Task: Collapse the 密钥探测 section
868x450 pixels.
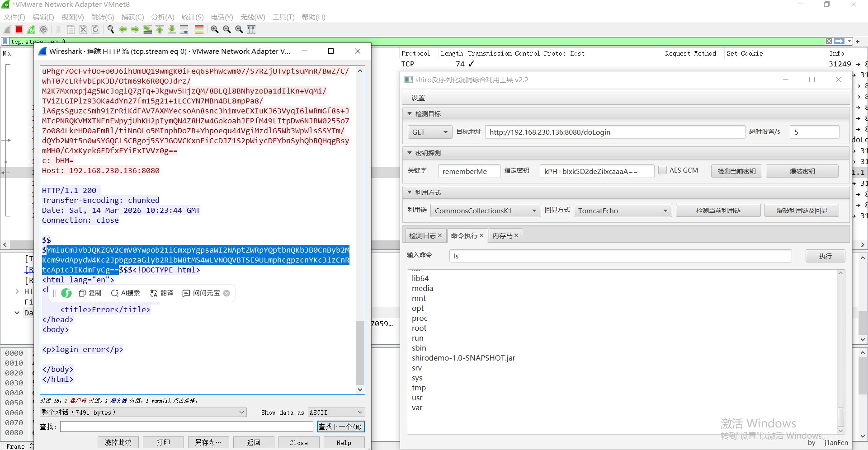Action: 410,153
